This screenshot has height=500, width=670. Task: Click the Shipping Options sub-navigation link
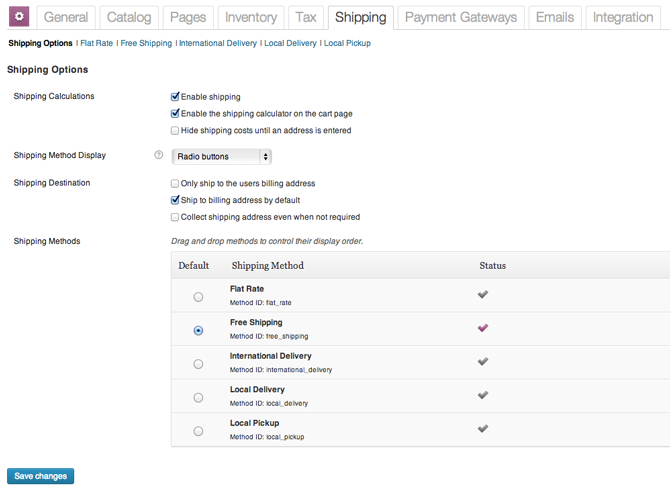pyautogui.click(x=41, y=43)
